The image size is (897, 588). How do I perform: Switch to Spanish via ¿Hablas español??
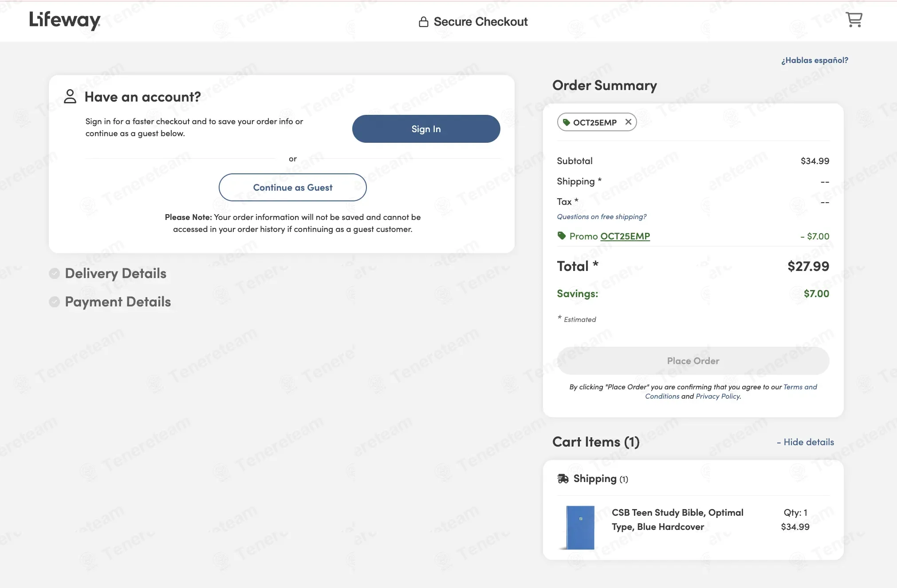(814, 60)
